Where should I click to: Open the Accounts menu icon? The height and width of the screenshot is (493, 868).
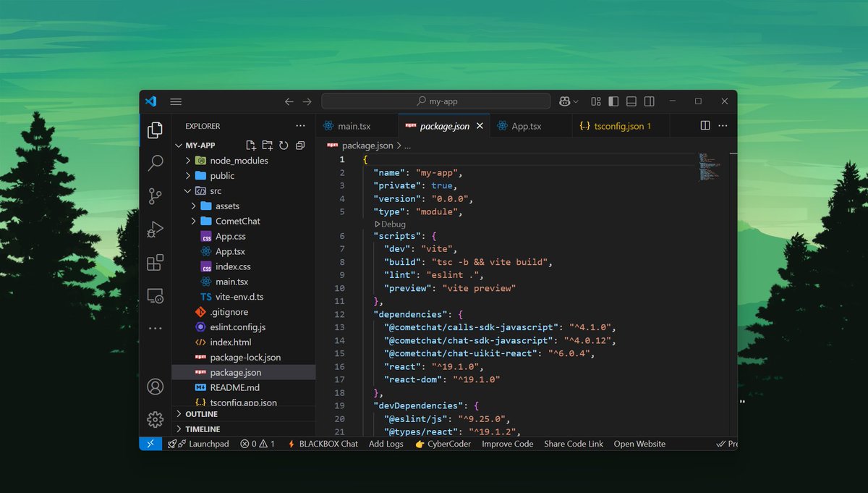[x=155, y=387]
